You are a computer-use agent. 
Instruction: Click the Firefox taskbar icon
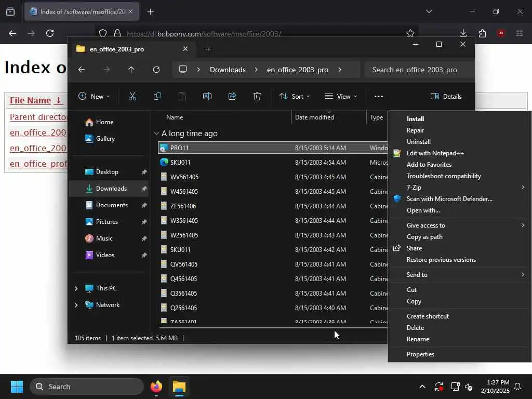[x=156, y=387]
